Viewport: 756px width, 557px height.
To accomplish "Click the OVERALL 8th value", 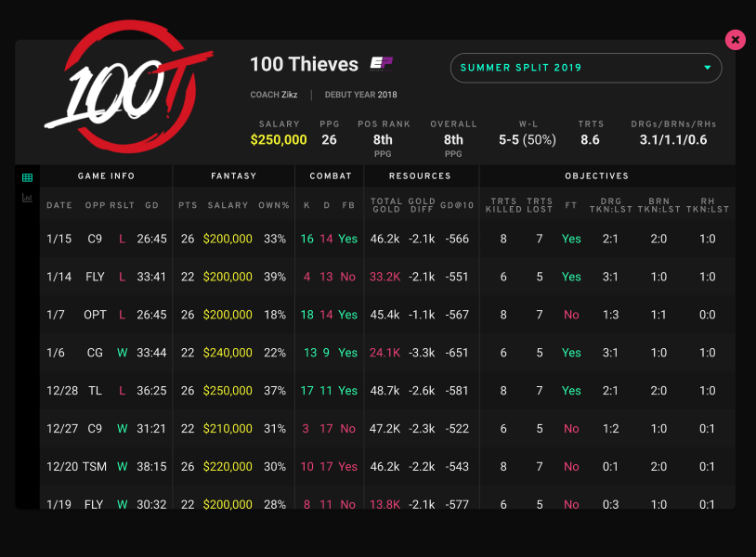I will click(x=453, y=140).
